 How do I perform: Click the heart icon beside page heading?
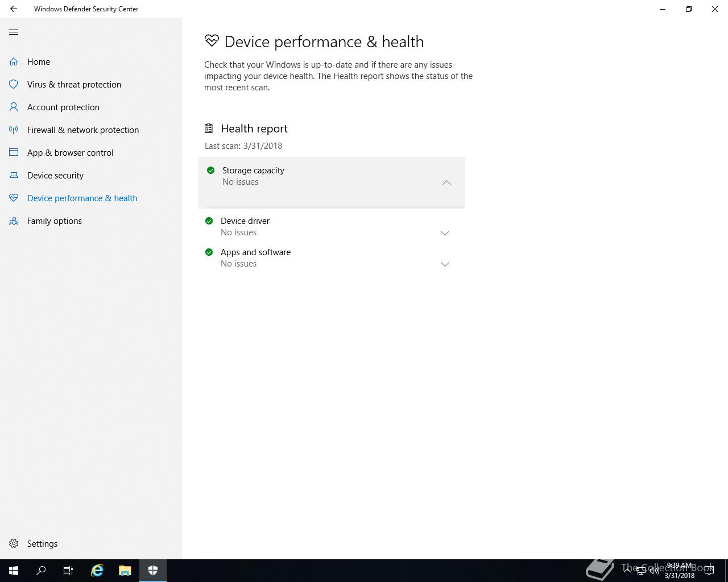(212, 41)
